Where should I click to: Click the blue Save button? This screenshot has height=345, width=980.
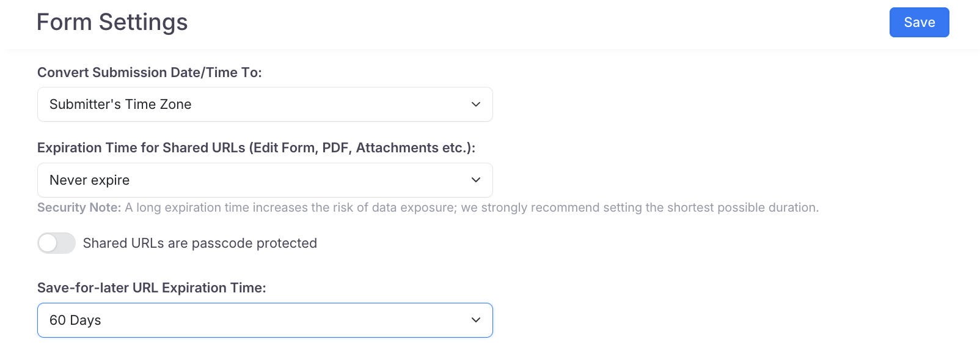tap(919, 23)
